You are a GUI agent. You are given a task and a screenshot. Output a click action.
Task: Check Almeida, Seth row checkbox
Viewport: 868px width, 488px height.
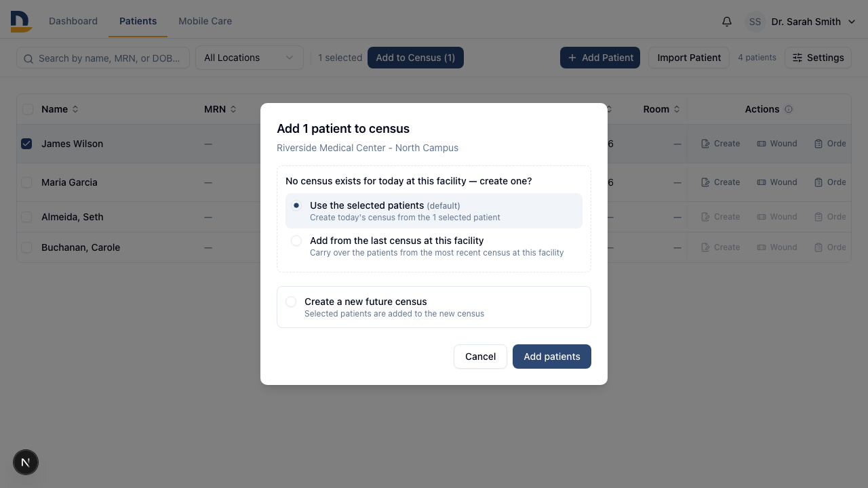coord(26,217)
